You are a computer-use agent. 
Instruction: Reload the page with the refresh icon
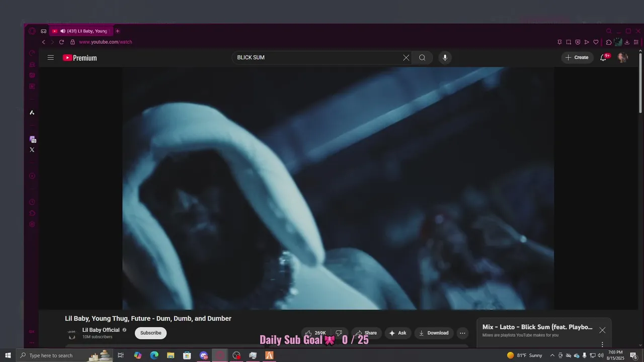(x=61, y=42)
